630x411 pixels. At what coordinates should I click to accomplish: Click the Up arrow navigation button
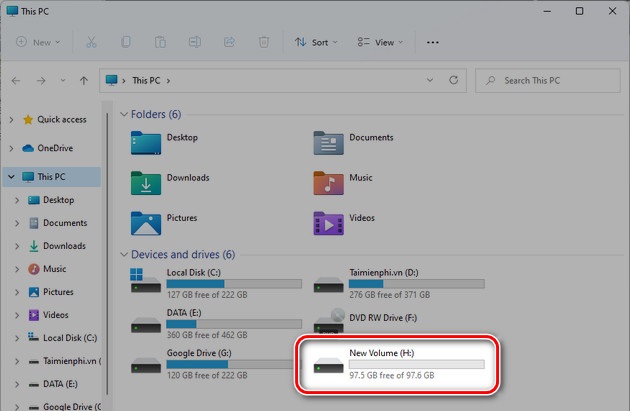(x=83, y=80)
